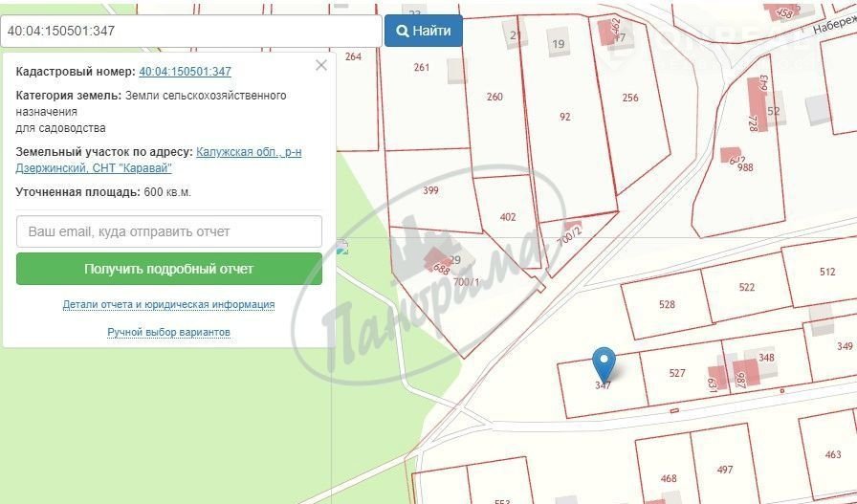Click land parcel 260 on the map
The width and height of the screenshot is (857, 504).
click(494, 98)
